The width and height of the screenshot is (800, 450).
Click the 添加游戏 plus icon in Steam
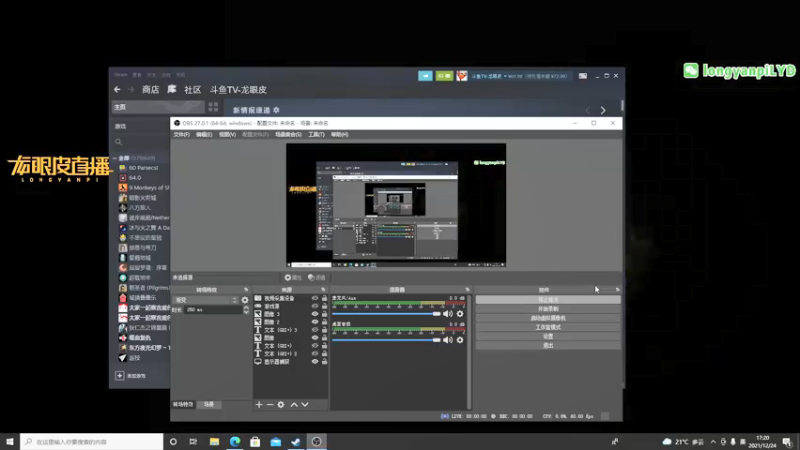click(119, 376)
